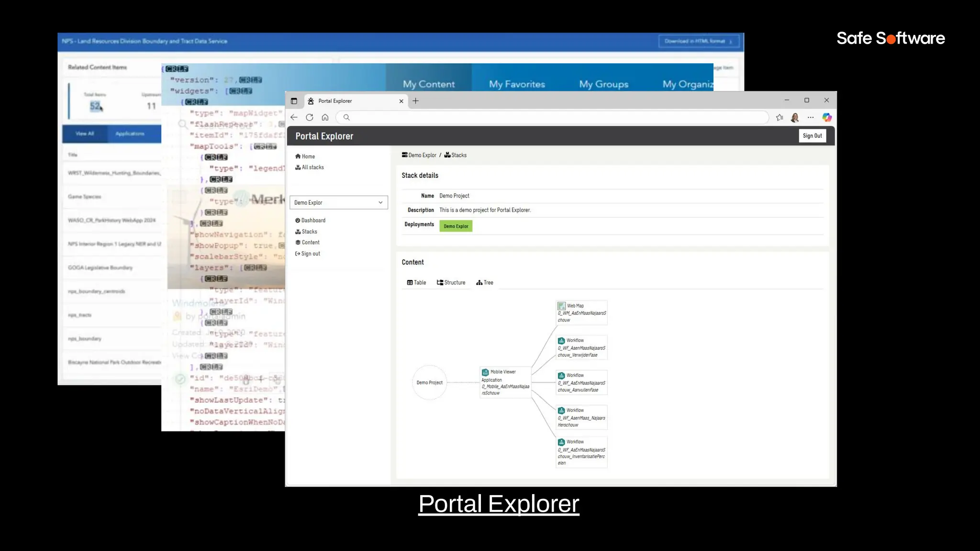The width and height of the screenshot is (980, 551).
Task: Switch to the Table content tab
Action: (416, 283)
